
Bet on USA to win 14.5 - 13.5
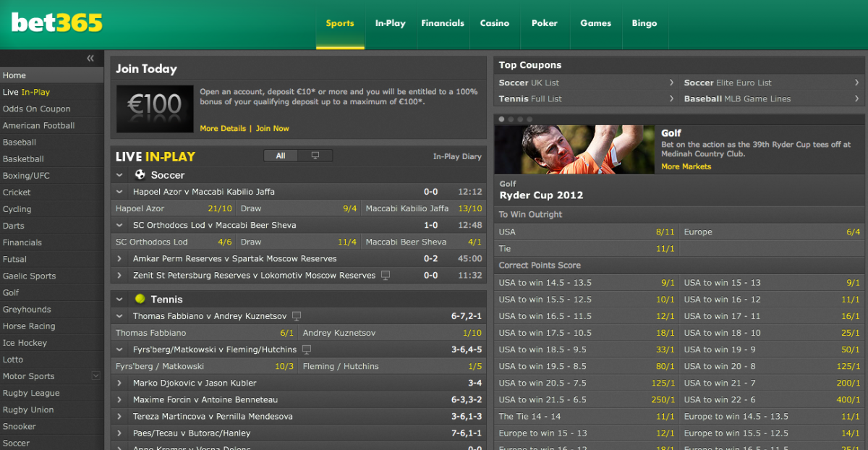pos(587,283)
